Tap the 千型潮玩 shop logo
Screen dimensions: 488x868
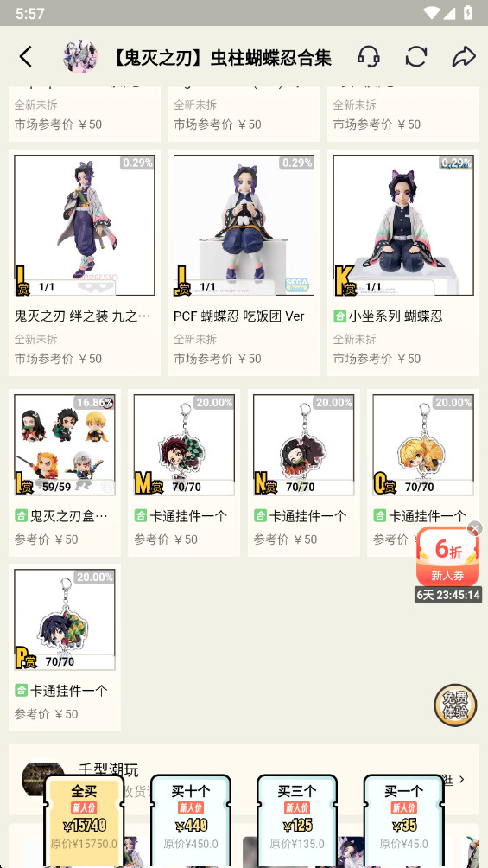click(x=42, y=779)
